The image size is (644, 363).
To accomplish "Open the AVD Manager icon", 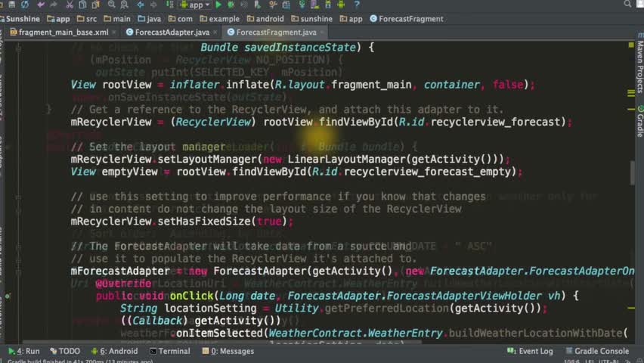I will [x=315, y=5].
